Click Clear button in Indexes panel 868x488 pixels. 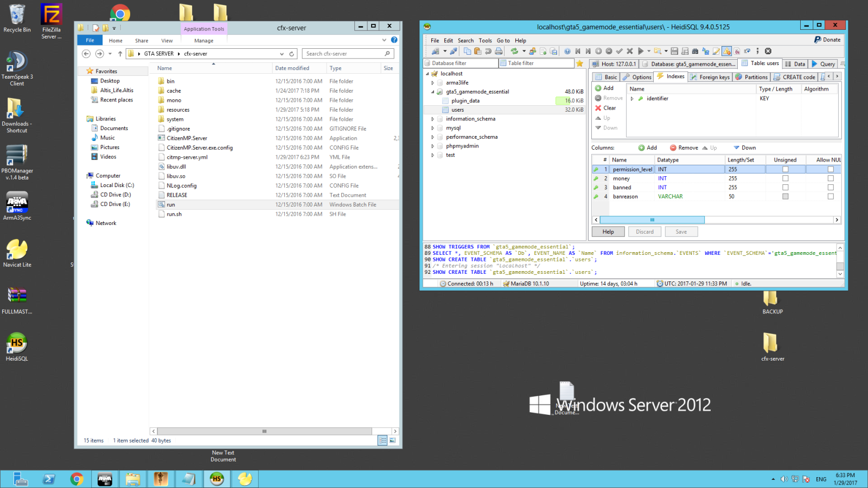point(605,108)
